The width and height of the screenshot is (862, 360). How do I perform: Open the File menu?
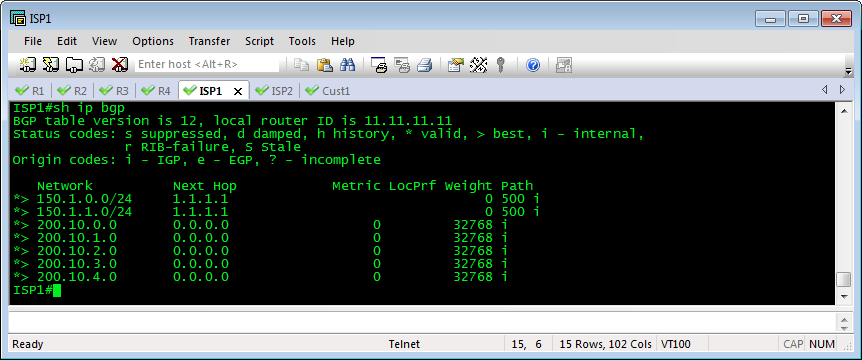pos(33,41)
